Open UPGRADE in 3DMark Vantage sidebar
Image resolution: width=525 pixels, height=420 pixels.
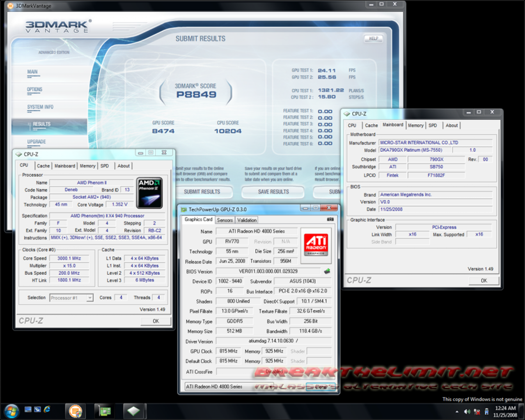tap(37, 142)
